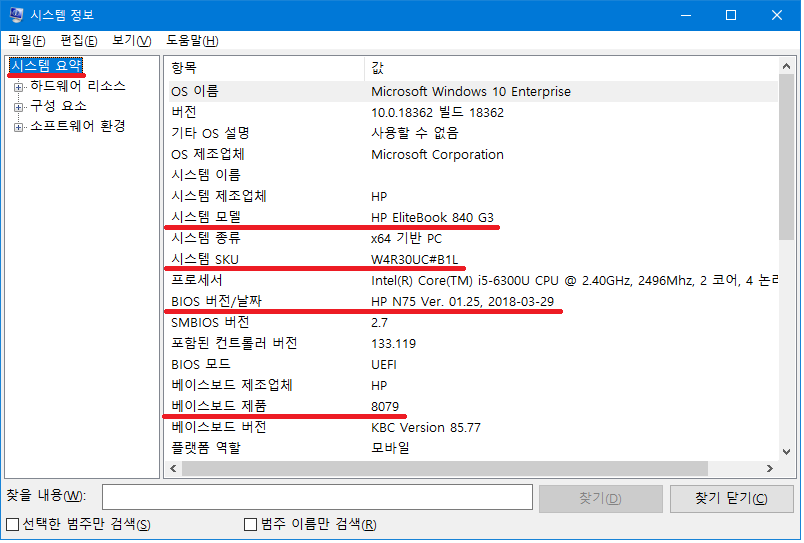Select the 시스템 제조업체 row

point(471,196)
